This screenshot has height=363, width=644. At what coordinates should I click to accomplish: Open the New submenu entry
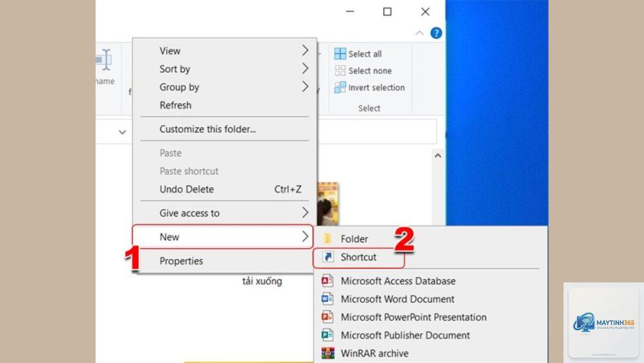[223, 237]
